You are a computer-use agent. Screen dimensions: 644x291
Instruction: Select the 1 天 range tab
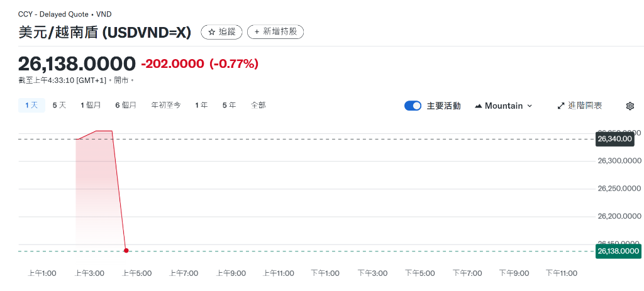point(31,106)
